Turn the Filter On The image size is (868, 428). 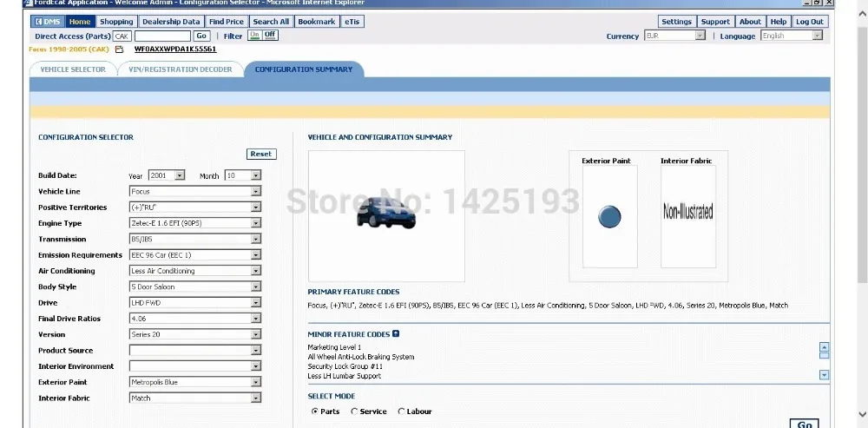click(x=254, y=35)
